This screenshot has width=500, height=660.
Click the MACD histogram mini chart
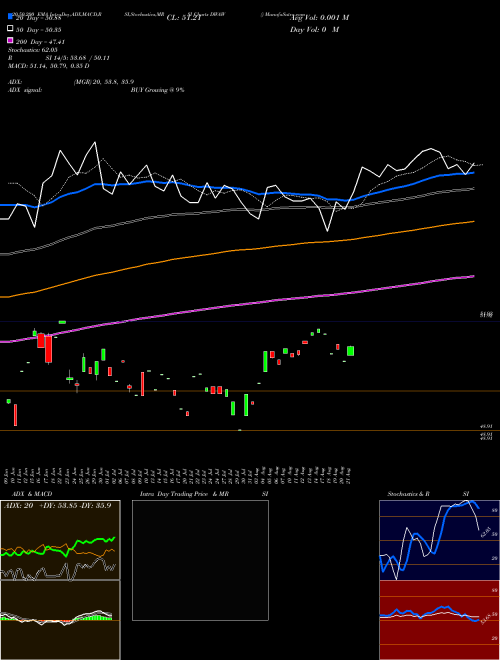click(x=60, y=620)
